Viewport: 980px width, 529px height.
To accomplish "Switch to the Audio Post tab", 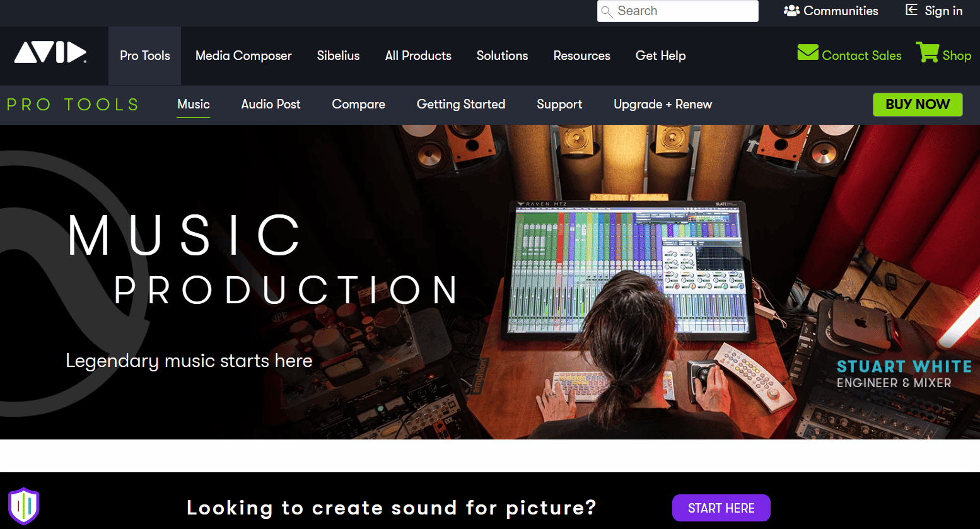I will pos(271,105).
